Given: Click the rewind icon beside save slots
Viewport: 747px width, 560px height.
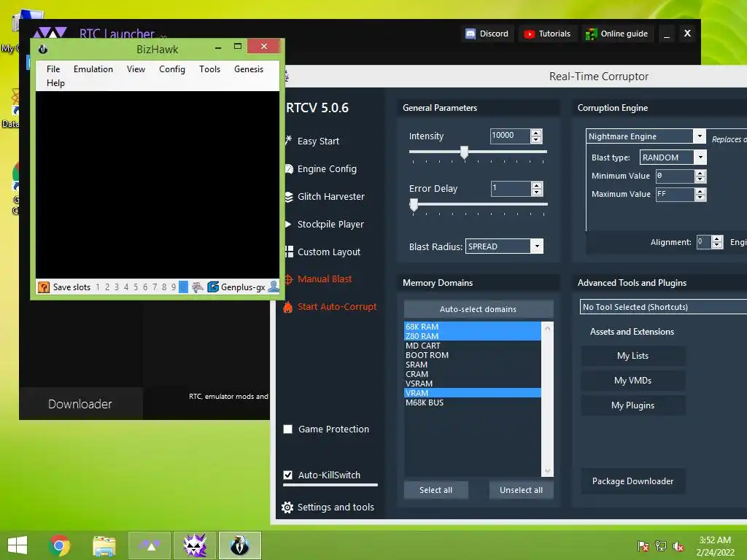Looking at the screenshot, I should point(197,287).
